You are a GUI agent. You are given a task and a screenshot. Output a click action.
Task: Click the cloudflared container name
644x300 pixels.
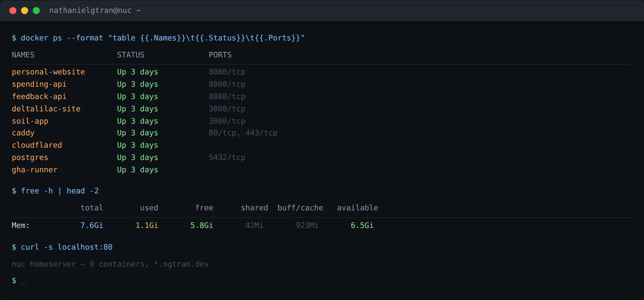pos(37,145)
